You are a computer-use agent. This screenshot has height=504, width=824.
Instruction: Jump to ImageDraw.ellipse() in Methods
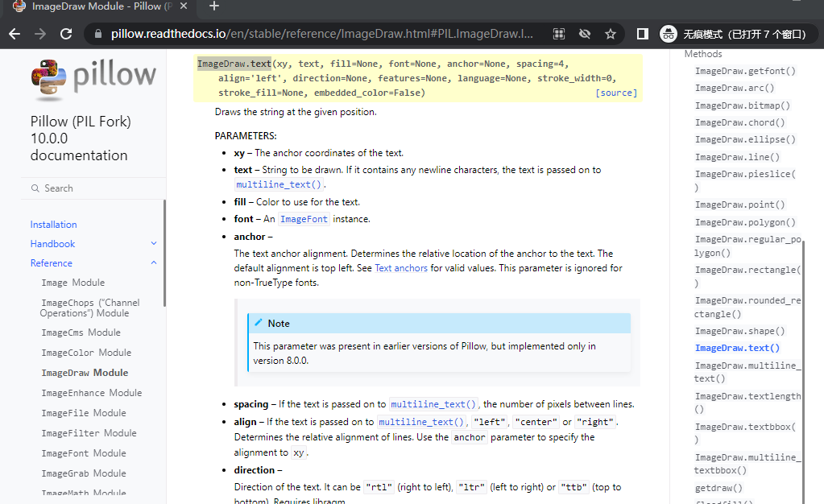click(x=745, y=139)
